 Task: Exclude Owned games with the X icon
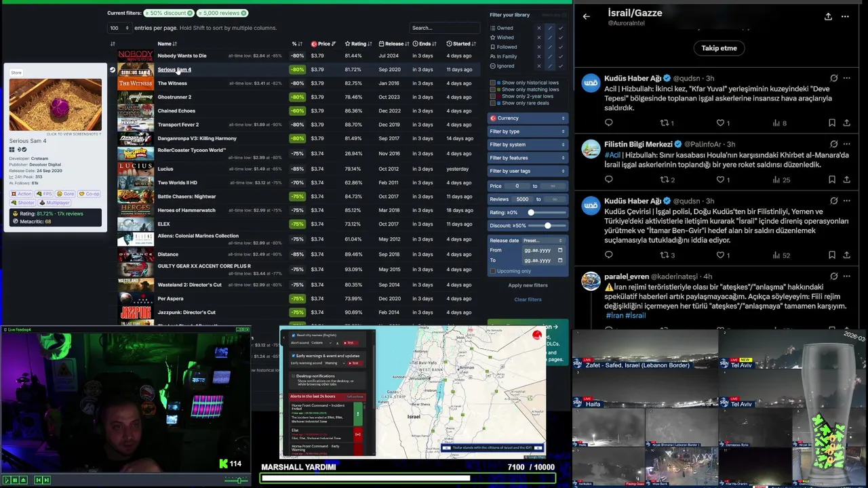point(539,28)
